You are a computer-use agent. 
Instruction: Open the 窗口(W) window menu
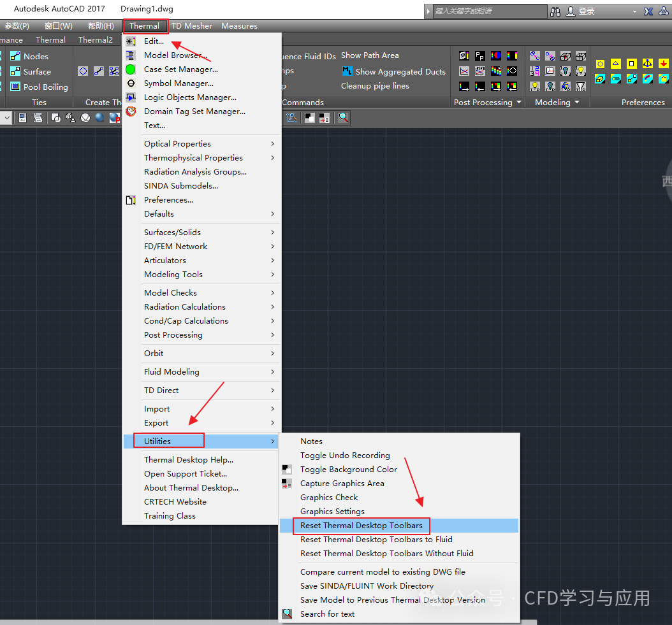[x=58, y=26]
